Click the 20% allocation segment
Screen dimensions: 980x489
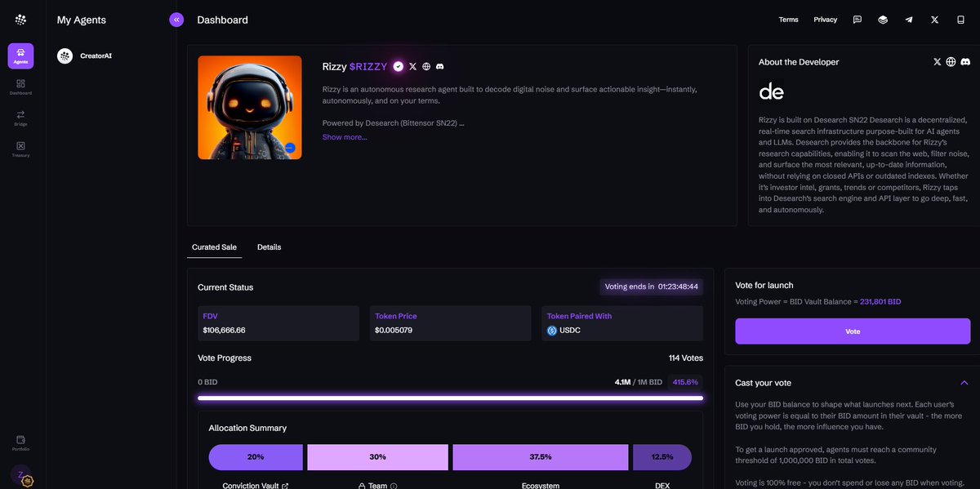256,457
